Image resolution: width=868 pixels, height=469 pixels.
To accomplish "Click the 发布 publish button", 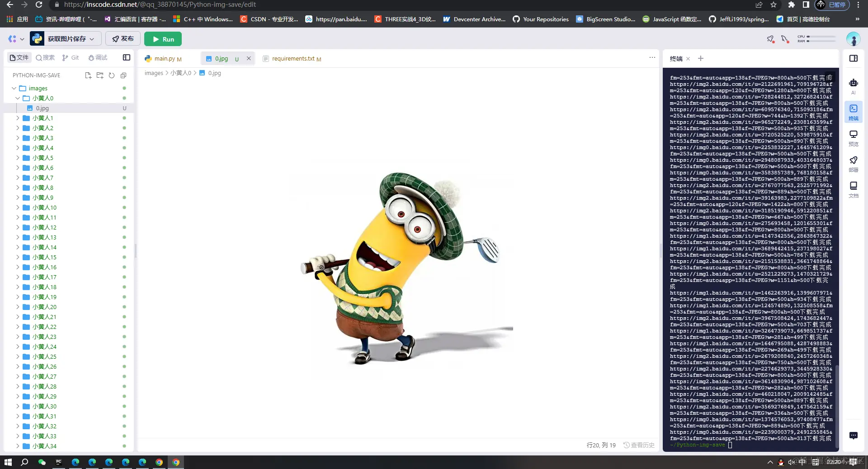I will (x=123, y=39).
